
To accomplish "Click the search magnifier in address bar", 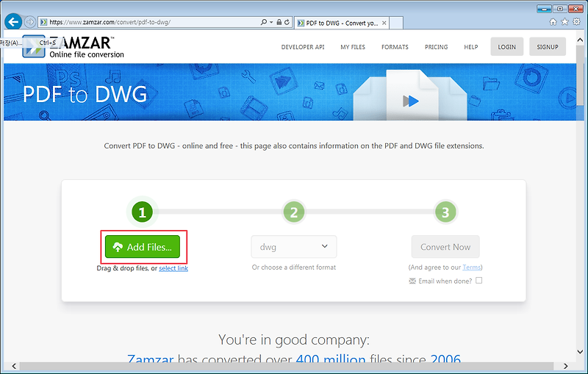I will (264, 22).
